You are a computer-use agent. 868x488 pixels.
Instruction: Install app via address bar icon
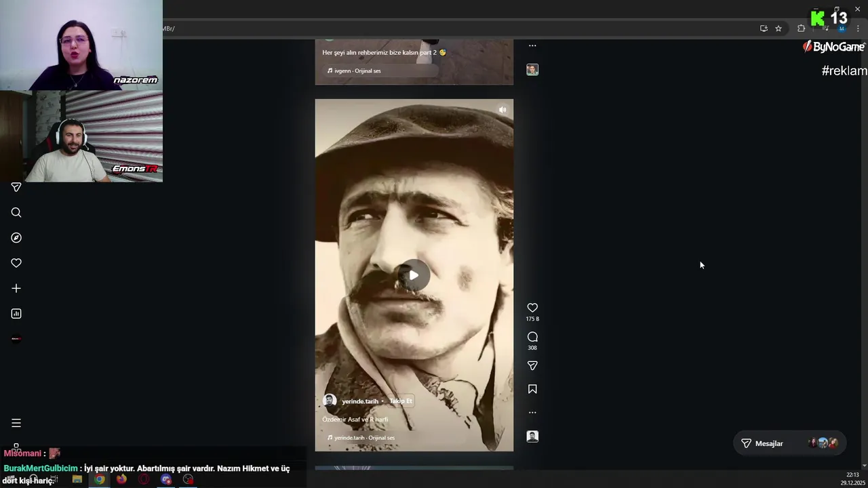pos(764,28)
